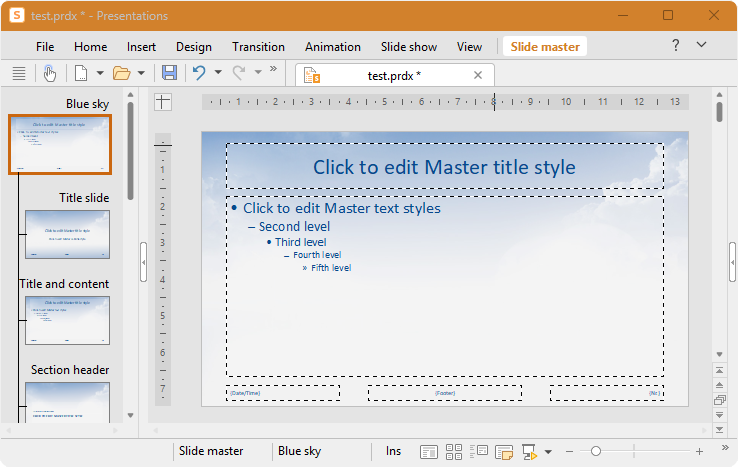Click the Open file folder icon

tap(121, 73)
